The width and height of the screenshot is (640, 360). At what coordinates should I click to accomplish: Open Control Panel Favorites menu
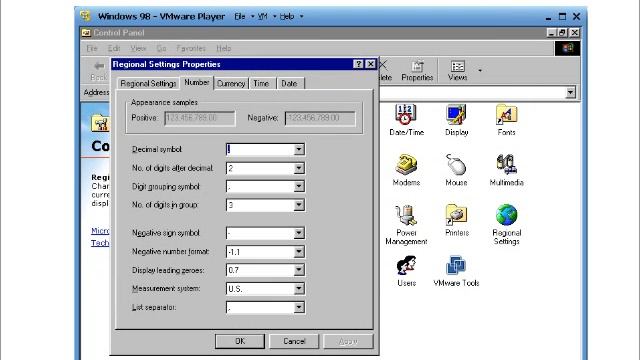coord(191,48)
